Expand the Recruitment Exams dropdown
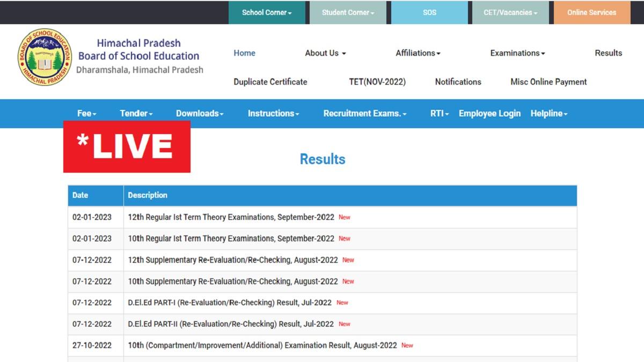The width and height of the screenshot is (644, 362). [x=364, y=113]
